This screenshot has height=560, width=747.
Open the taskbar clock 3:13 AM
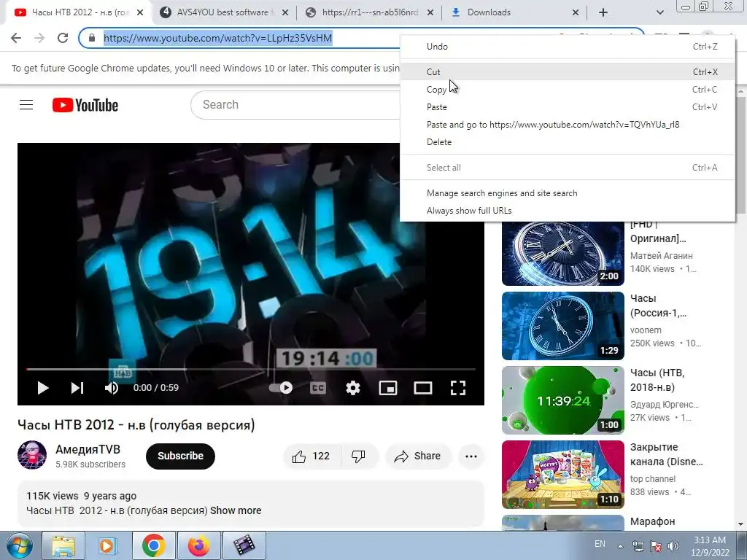coord(710,546)
